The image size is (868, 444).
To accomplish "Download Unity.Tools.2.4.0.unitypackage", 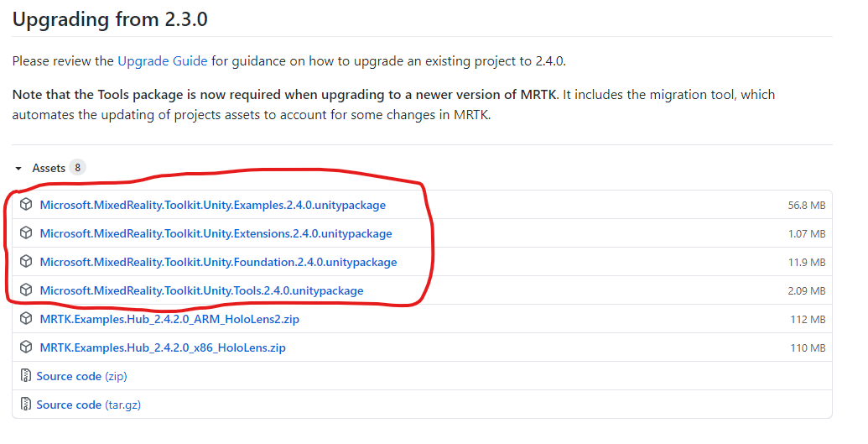I will (201, 291).
